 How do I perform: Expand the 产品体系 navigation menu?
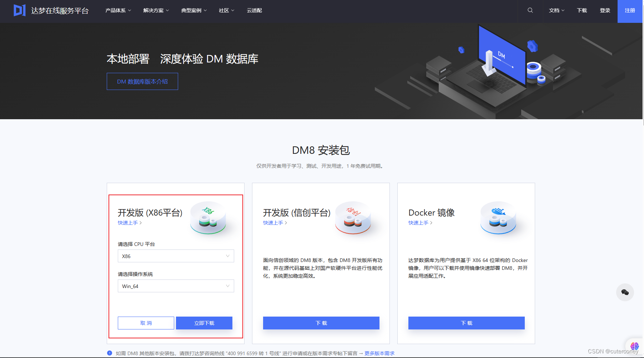click(118, 10)
